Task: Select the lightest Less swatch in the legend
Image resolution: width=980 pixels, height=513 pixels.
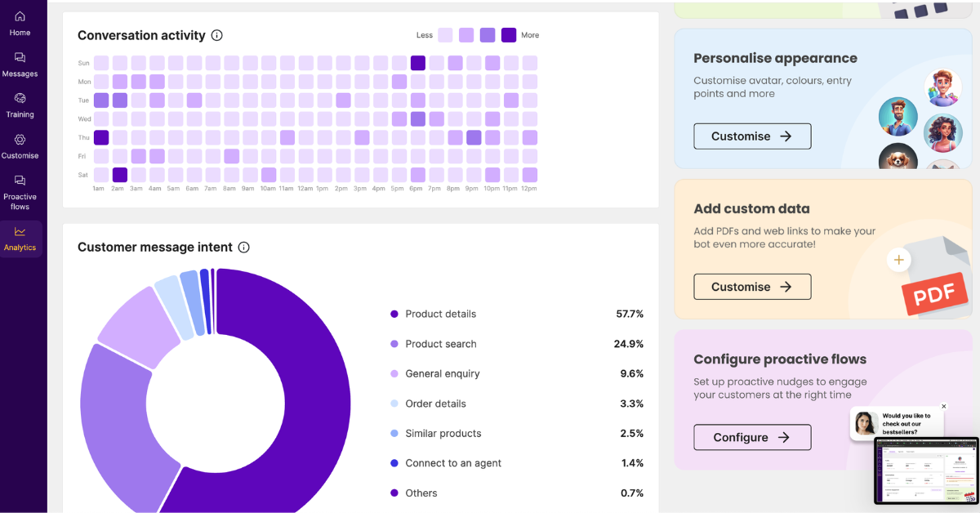Action: click(445, 35)
